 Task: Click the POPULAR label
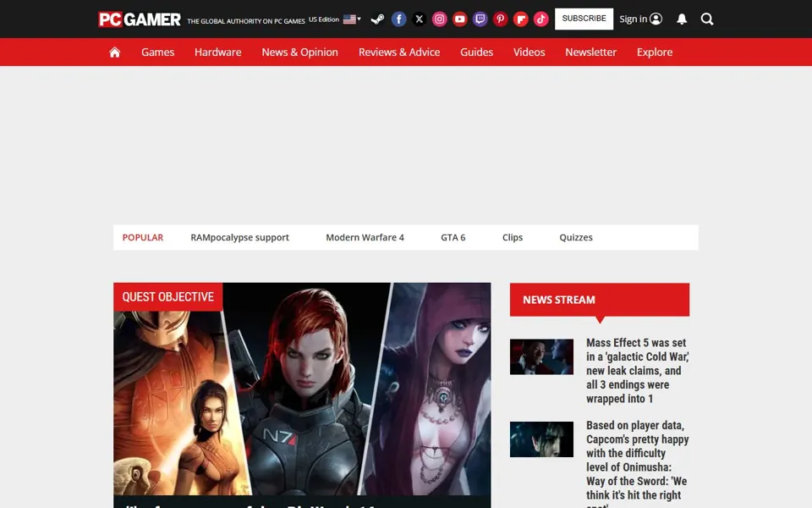(142, 237)
